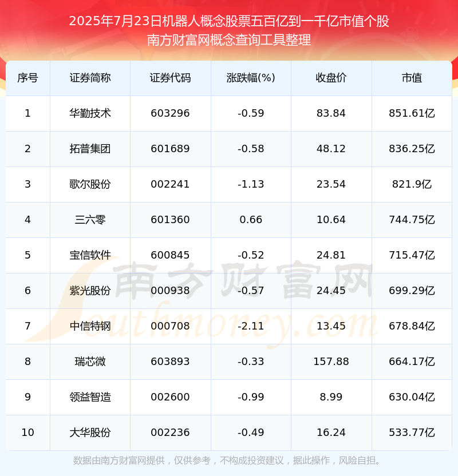
Task: Click change value -1.13
Action: tap(251, 184)
